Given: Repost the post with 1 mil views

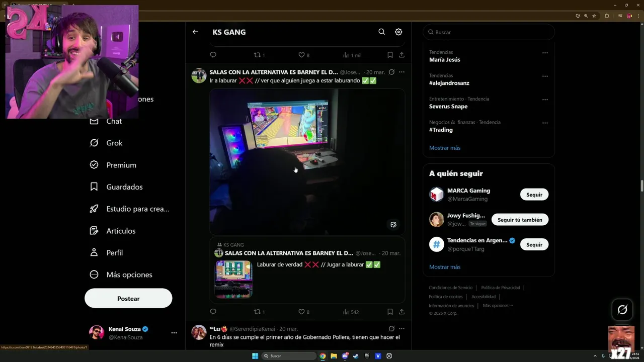Looking at the screenshot, I should pos(259,55).
